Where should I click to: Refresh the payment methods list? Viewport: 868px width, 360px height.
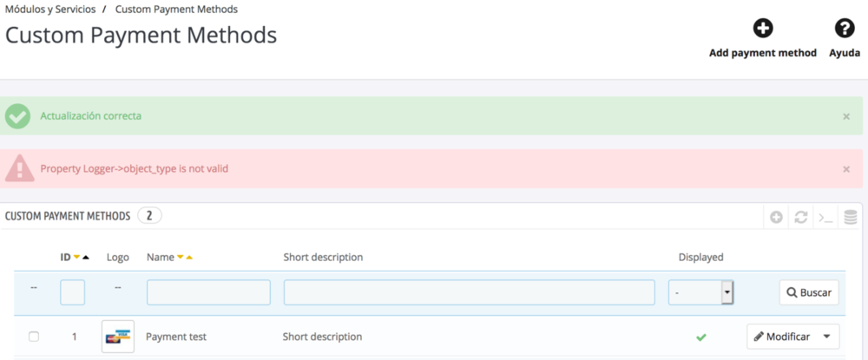(801, 217)
